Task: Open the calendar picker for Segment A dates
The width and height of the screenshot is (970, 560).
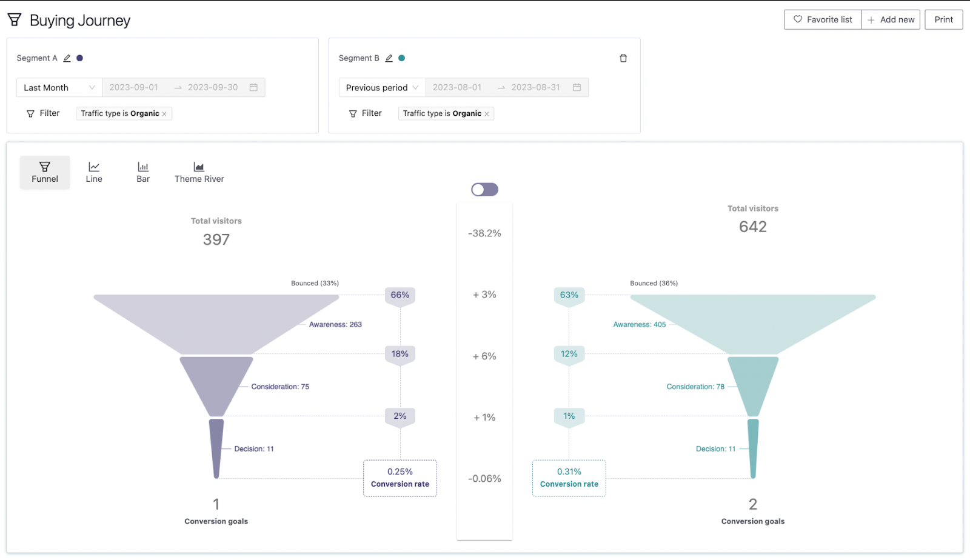Action: pos(253,87)
